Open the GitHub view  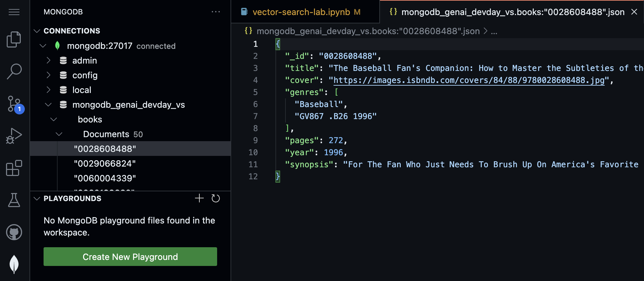coord(14,232)
